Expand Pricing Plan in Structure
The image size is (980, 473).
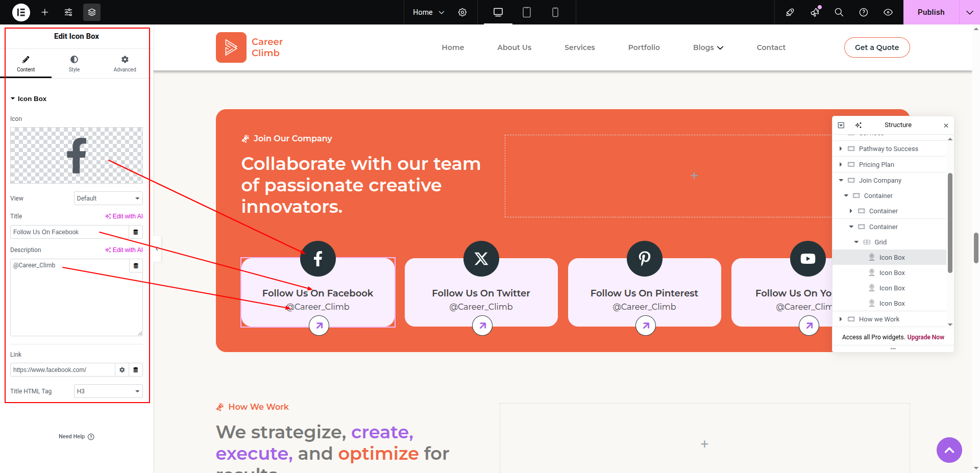pyautogui.click(x=841, y=165)
